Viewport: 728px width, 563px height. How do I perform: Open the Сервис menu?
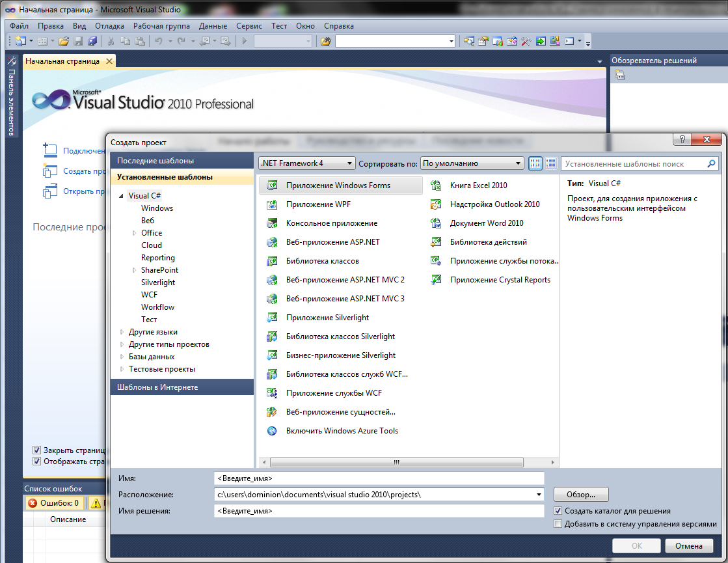click(249, 26)
